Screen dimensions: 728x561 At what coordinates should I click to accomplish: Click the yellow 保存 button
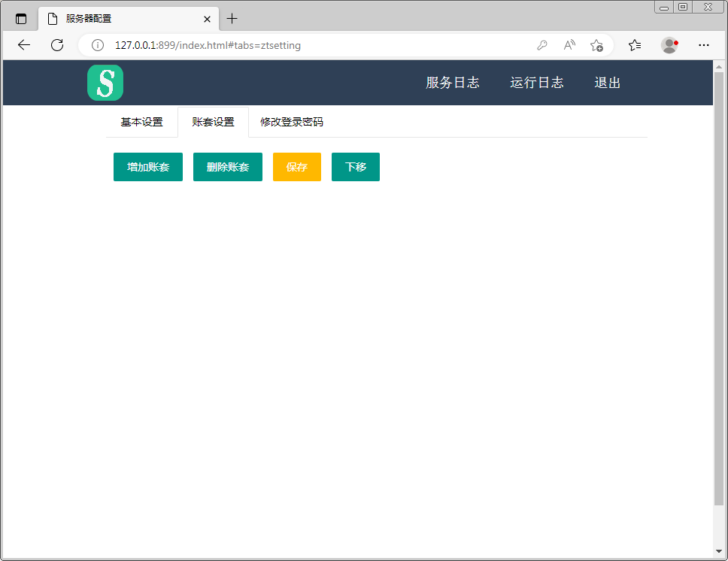pos(296,167)
